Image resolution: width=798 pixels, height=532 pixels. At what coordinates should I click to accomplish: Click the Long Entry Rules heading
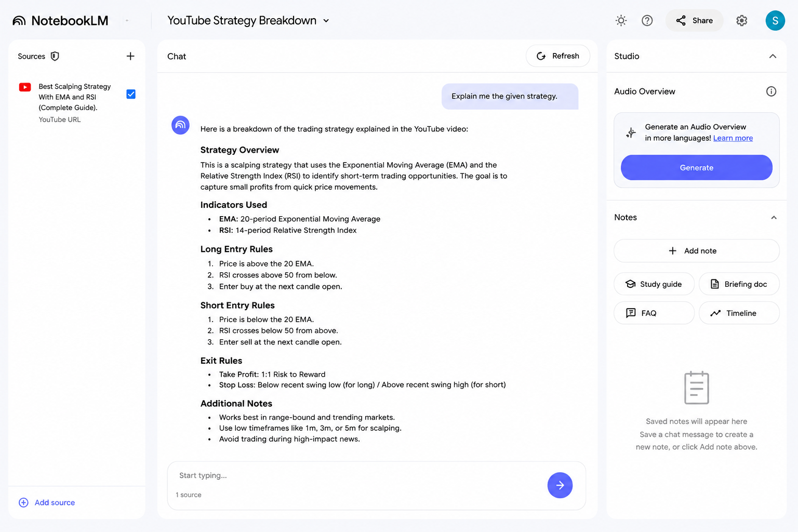[236, 249]
